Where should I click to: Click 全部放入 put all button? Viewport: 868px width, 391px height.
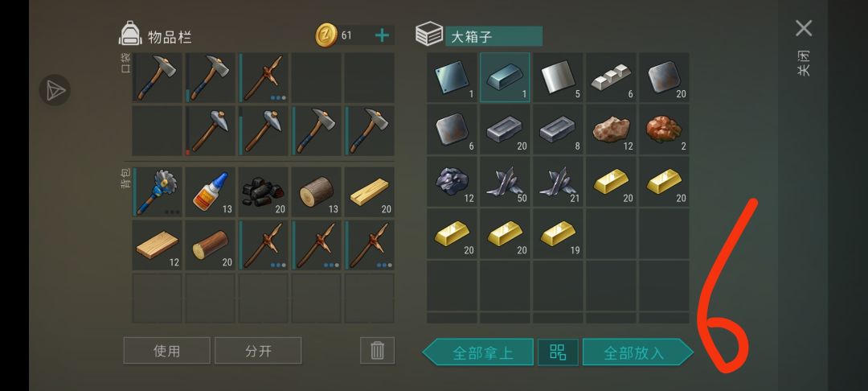point(637,352)
